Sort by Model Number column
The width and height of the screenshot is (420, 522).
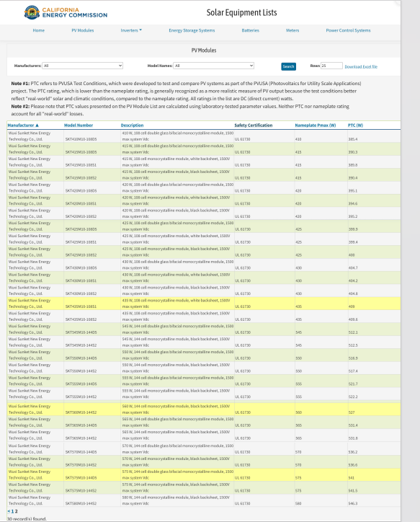coord(79,125)
